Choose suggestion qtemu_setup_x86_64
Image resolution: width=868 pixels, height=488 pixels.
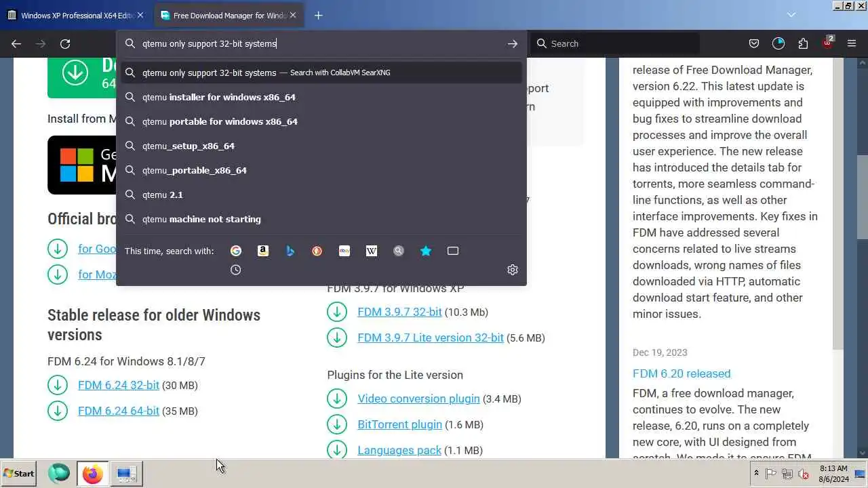tap(322, 146)
